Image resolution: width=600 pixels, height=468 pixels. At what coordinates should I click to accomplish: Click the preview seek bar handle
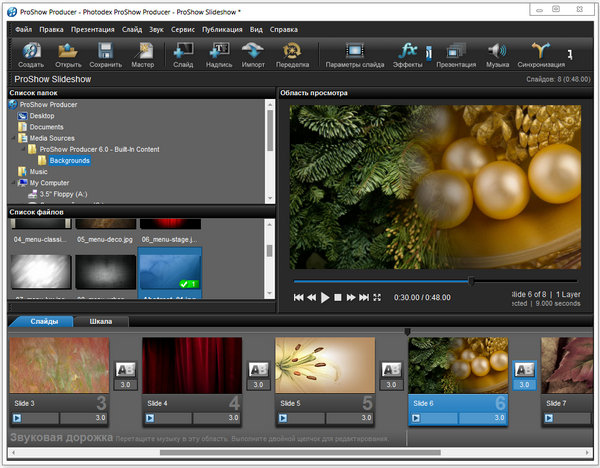(471, 281)
